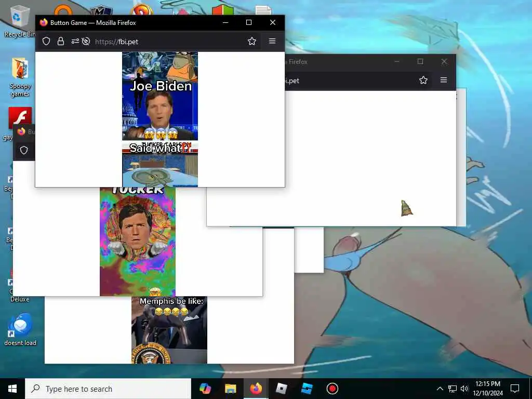Click the 'Memphis be like' video image

click(x=169, y=330)
